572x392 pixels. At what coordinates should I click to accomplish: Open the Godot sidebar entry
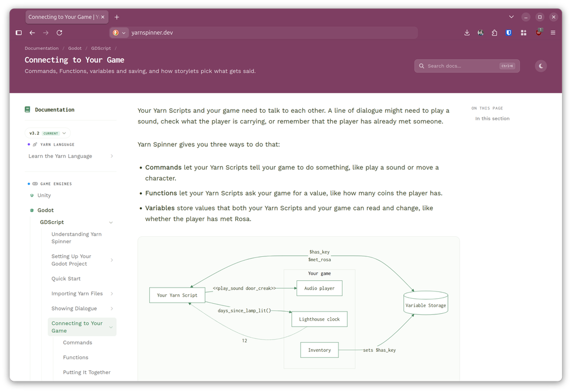coord(46,211)
